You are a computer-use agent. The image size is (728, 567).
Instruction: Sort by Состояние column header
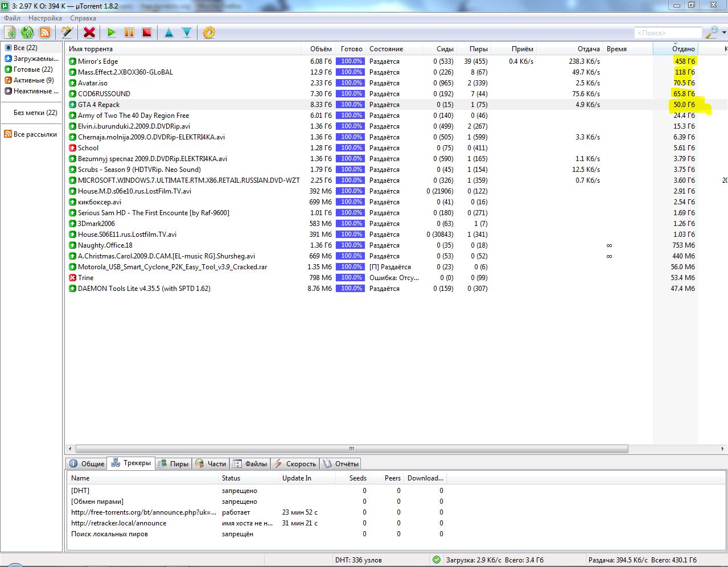pos(394,49)
